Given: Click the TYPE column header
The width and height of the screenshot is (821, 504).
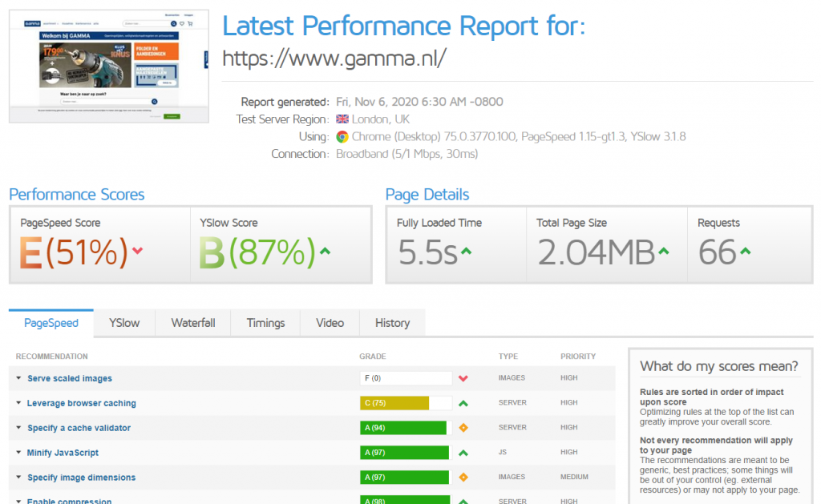Looking at the screenshot, I should (x=508, y=357).
